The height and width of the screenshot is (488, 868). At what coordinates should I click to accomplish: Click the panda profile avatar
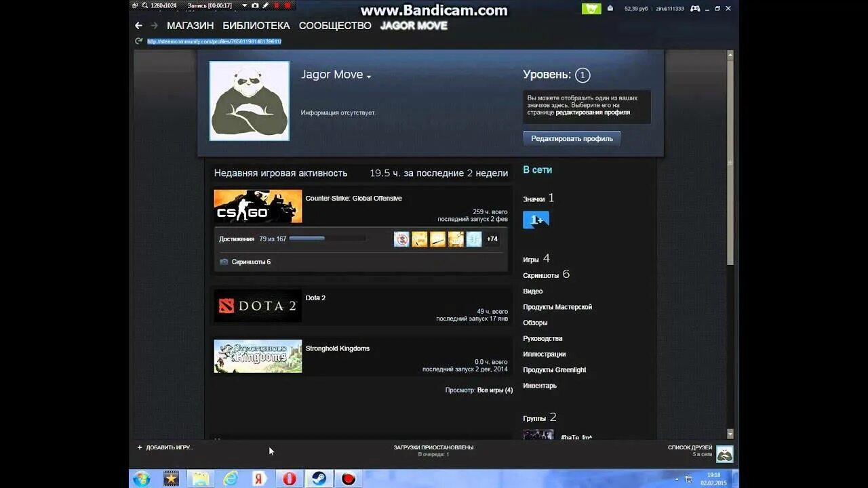pyautogui.click(x=250, y=101)
